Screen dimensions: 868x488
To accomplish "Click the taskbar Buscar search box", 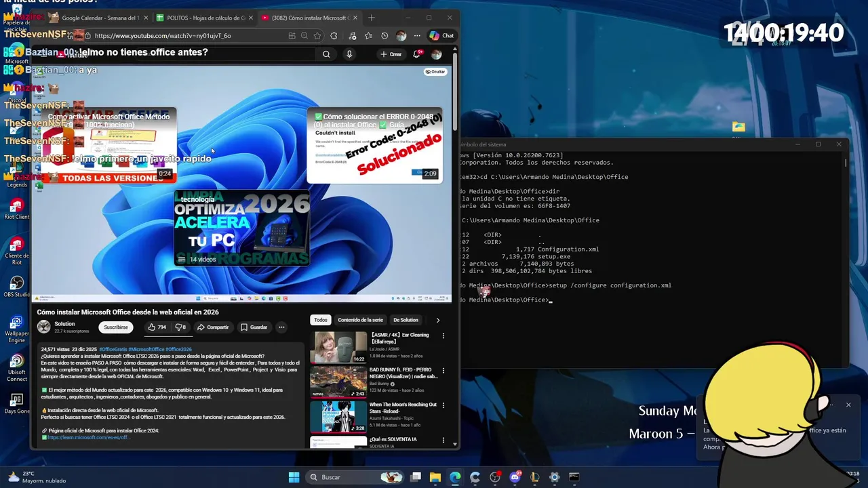I will [x=355, y=477].
